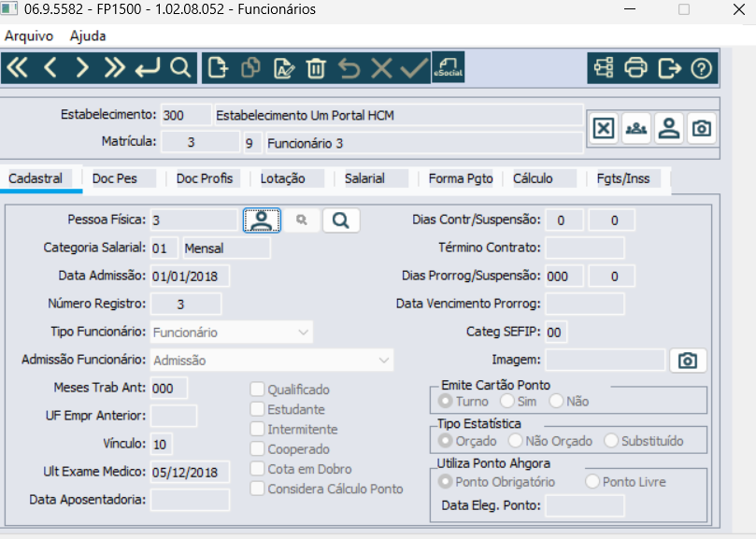756x539 pixels.
Task: Click the boxed X icon beside Estabelecimento
Action: tap(604, 128)
